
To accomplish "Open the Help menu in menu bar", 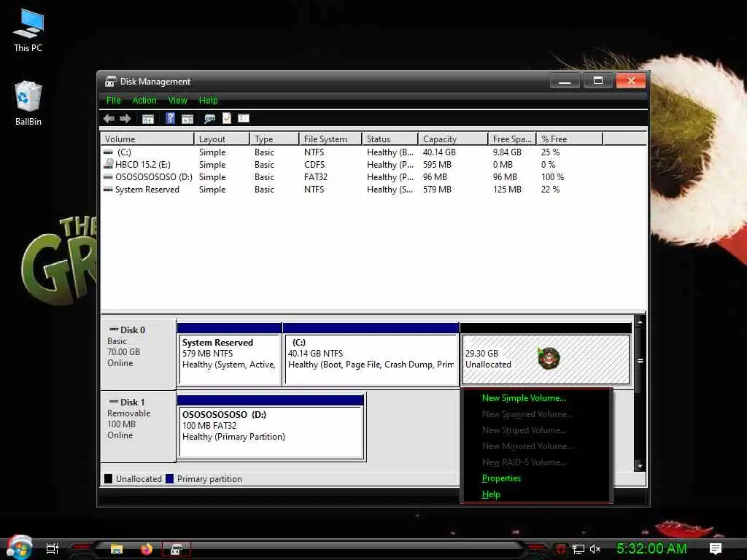I will [208, 100].
